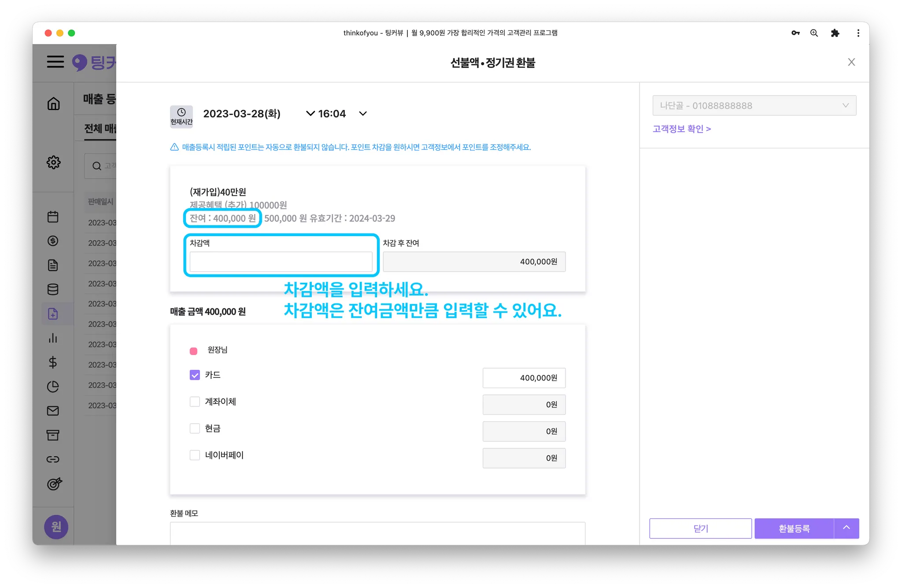Uncheck the 카드 payment checkbox
This screenshot has width=902, height=588.
tap(195, 375)
